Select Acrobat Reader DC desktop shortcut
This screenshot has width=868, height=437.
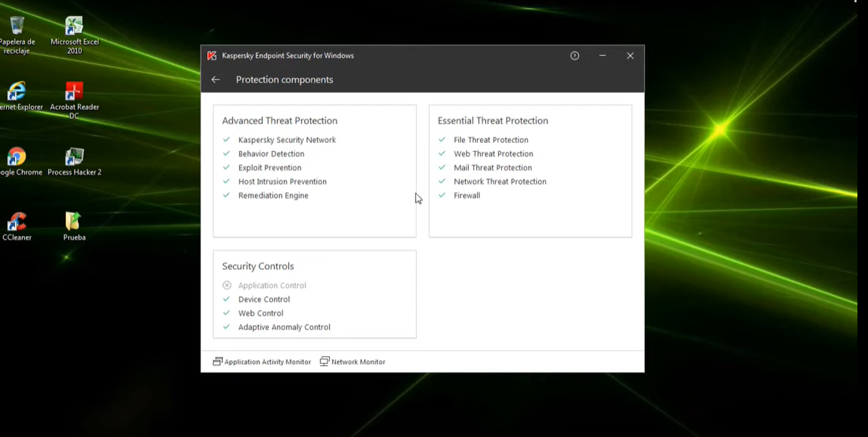click(74, 101)
